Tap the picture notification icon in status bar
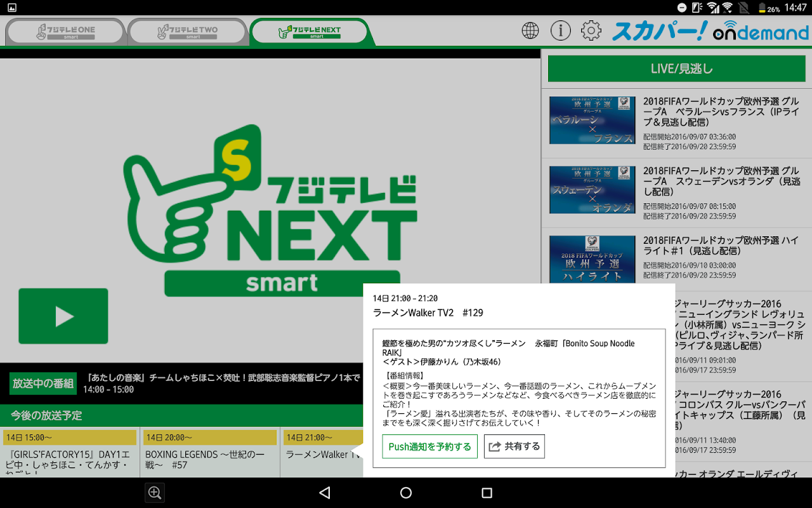Viewport: 812px width, 508px height. (x=12, y=8)
